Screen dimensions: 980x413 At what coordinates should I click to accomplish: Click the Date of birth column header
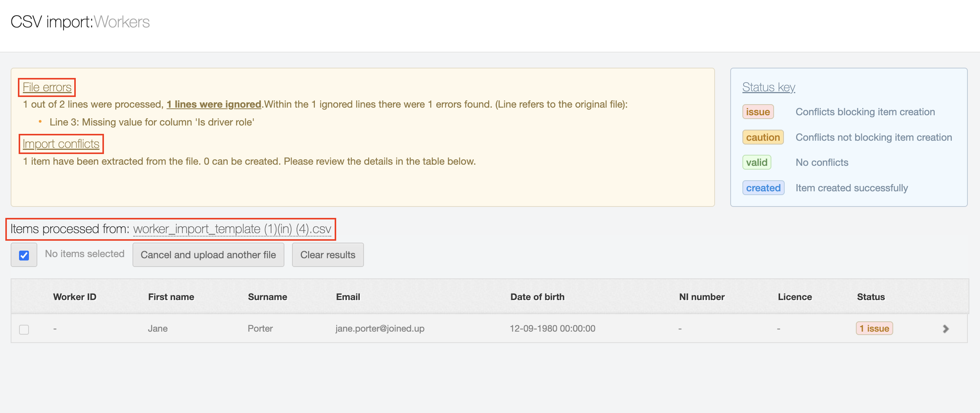click(537, 297)
